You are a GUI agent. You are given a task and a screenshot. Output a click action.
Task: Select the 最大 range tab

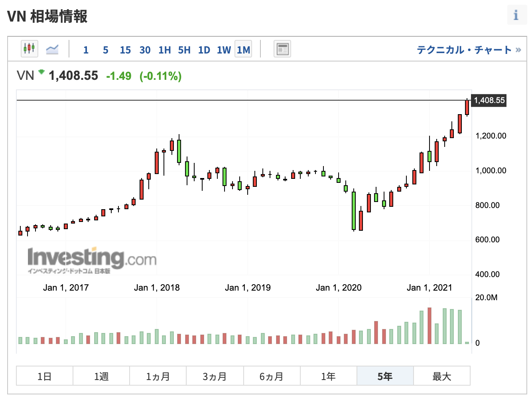click(x=442, y=376)
